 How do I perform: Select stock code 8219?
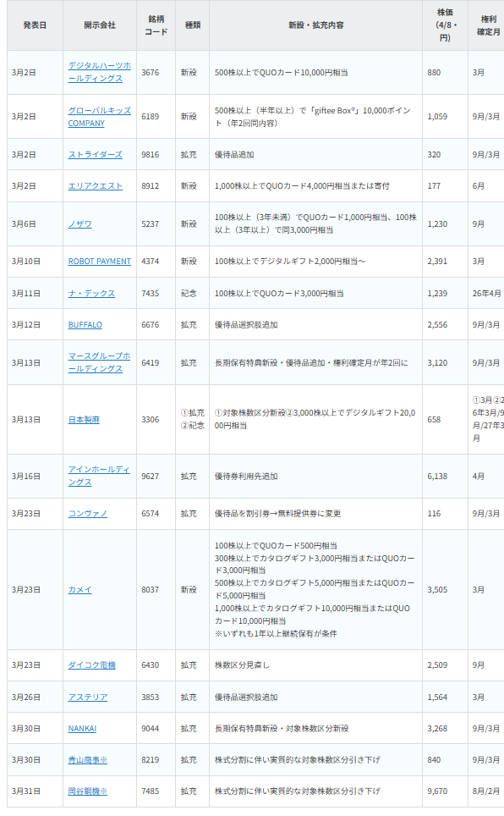coord(151,760)
